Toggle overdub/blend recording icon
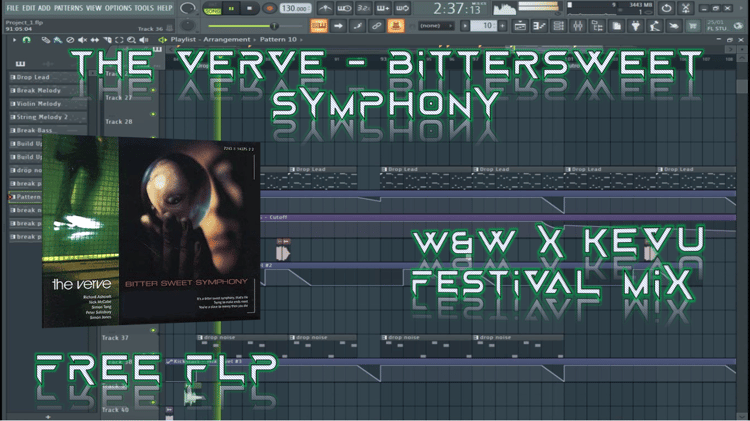Image resolution: width=750 pixels, height=421 pixels. (x=383, y=9)
